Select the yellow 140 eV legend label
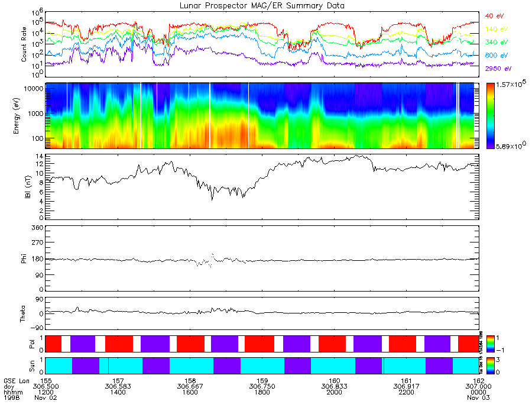 tap(496, 29)
